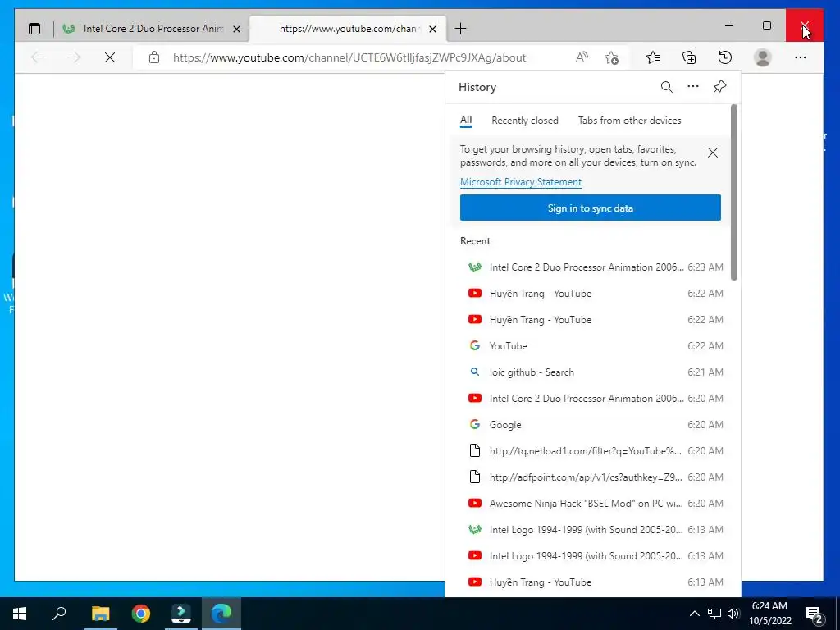
Task: Select the All history tab
Action: point(466,120)
